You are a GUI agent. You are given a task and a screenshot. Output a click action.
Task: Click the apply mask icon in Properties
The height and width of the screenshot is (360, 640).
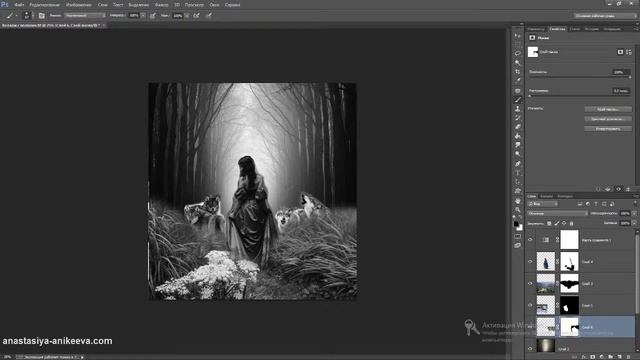pyautogui.click(x=608, y=189)
